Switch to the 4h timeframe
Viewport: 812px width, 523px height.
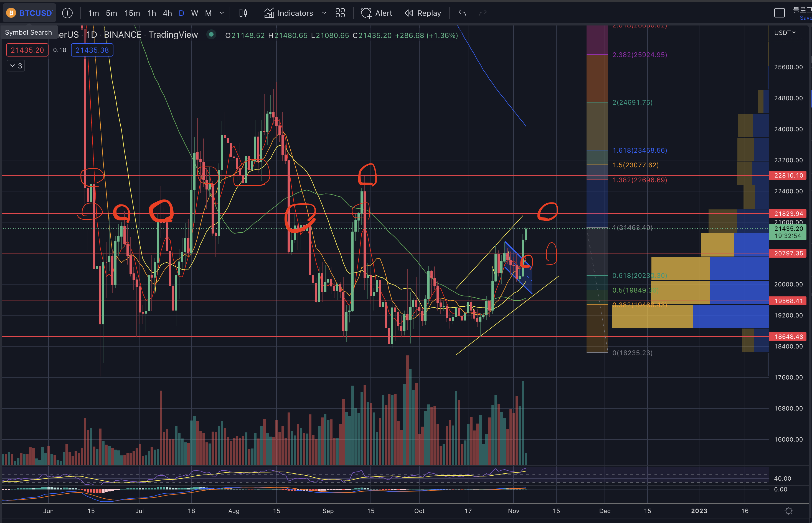coord(167,13)
